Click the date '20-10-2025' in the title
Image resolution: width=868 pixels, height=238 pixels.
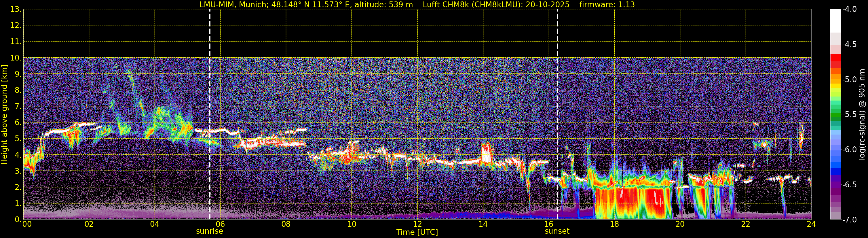548,5
